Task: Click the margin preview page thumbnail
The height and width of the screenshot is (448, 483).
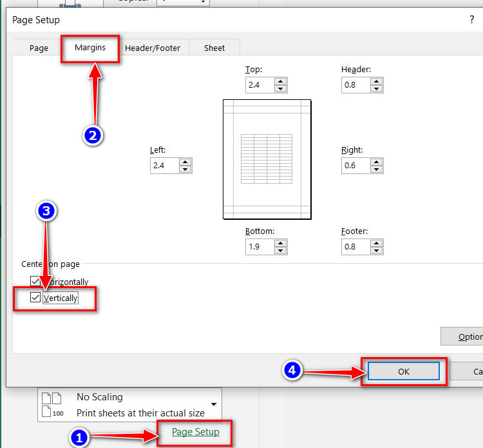Action: coord(267,159)
